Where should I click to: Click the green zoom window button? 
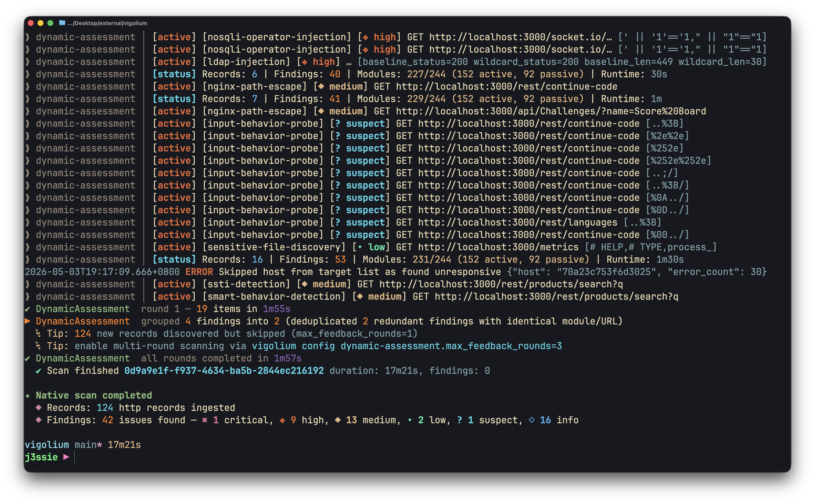point(50,23)
